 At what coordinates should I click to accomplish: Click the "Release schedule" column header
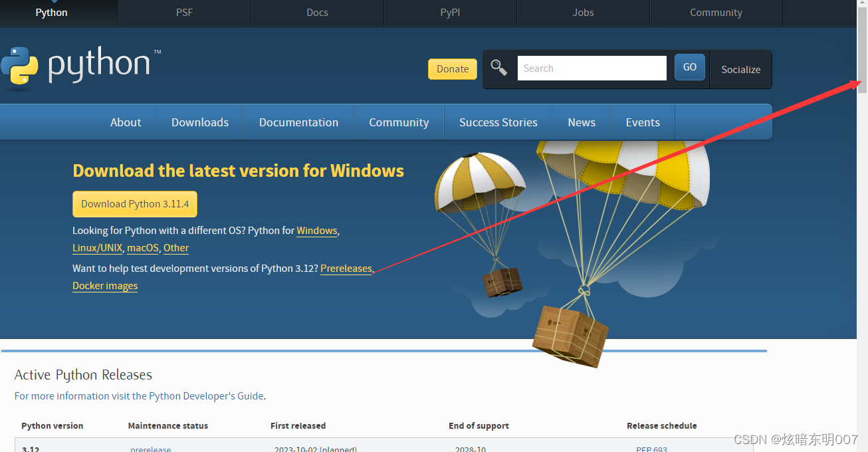(x=662, y=425)
